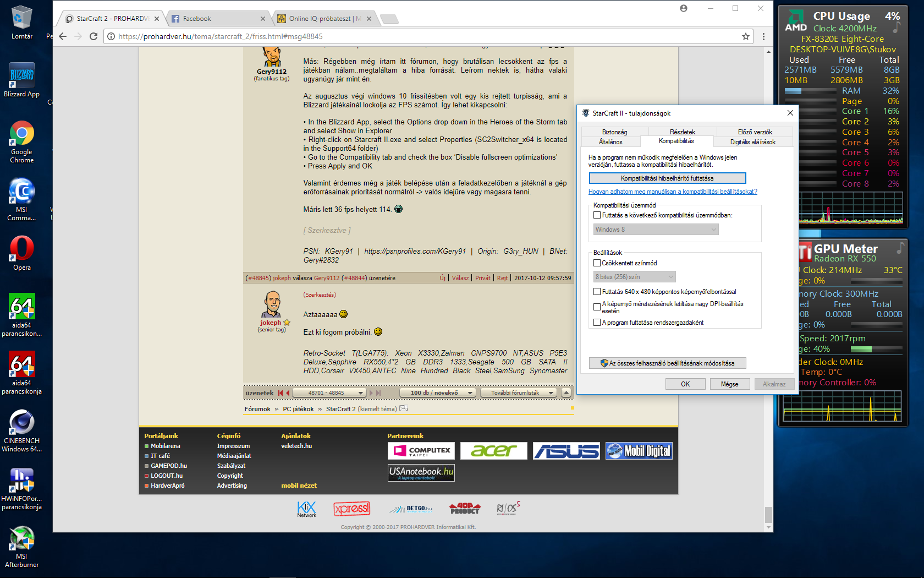Screen dimensions: 924x578
Task: Click the Xpress logo in footer
Action: pos(352,509)
